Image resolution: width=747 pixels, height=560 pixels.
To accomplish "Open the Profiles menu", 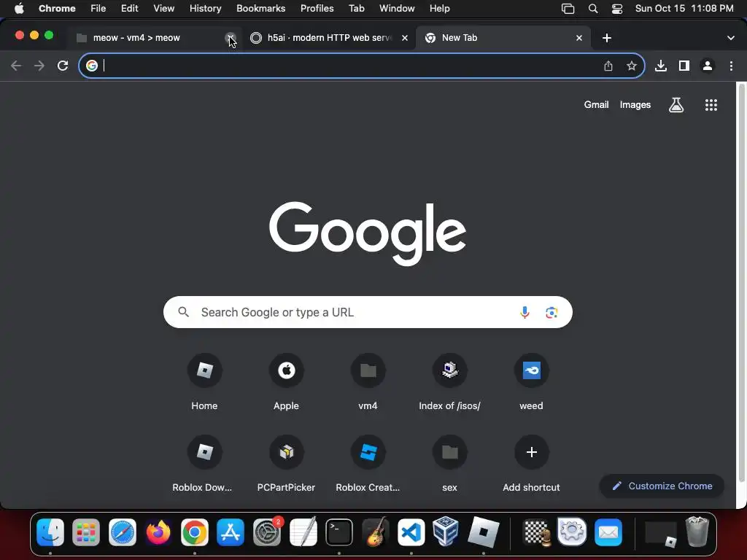I will pos(317,9).
